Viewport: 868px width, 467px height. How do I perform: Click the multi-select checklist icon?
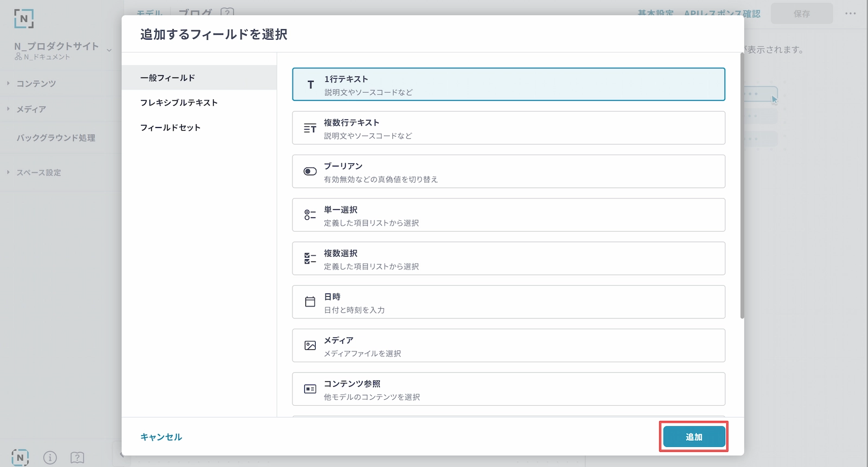tap(310, 258)
